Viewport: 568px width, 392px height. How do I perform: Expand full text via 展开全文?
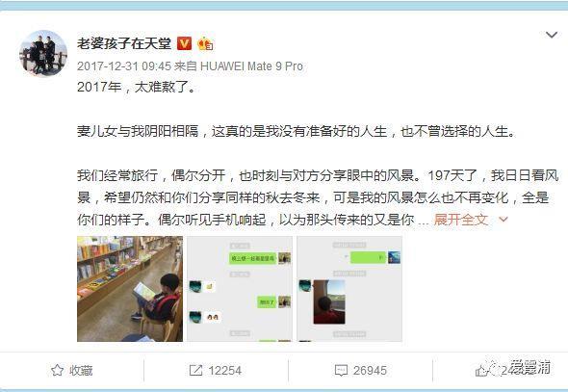click(x=461, y=220)
